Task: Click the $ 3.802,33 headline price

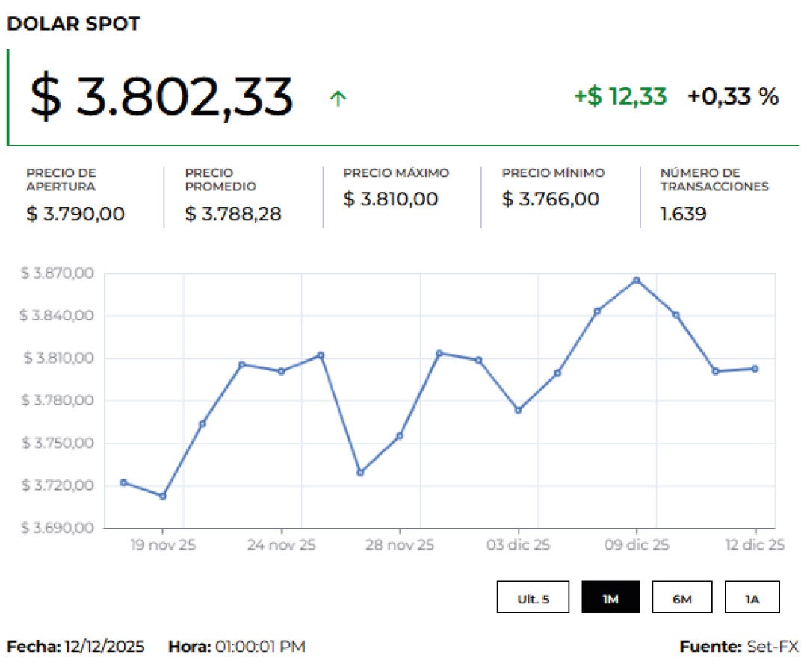Action: (x=161, y=98)
